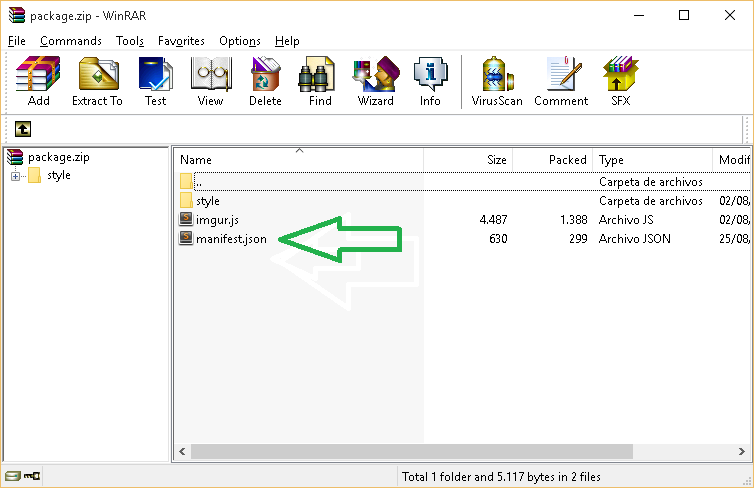Add an archive Comment

[x=561, y=81]
